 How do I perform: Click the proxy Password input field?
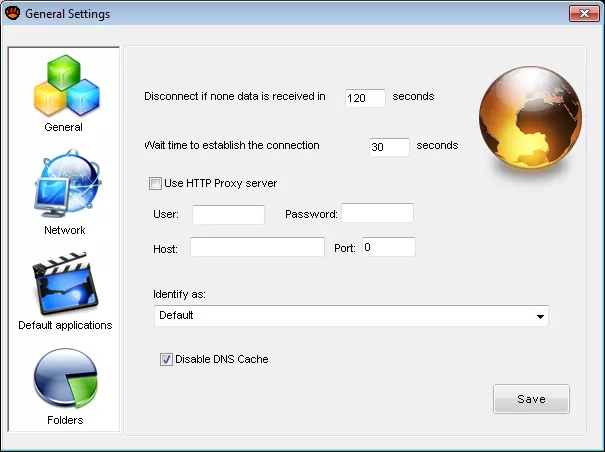click(x=377, y=213)
